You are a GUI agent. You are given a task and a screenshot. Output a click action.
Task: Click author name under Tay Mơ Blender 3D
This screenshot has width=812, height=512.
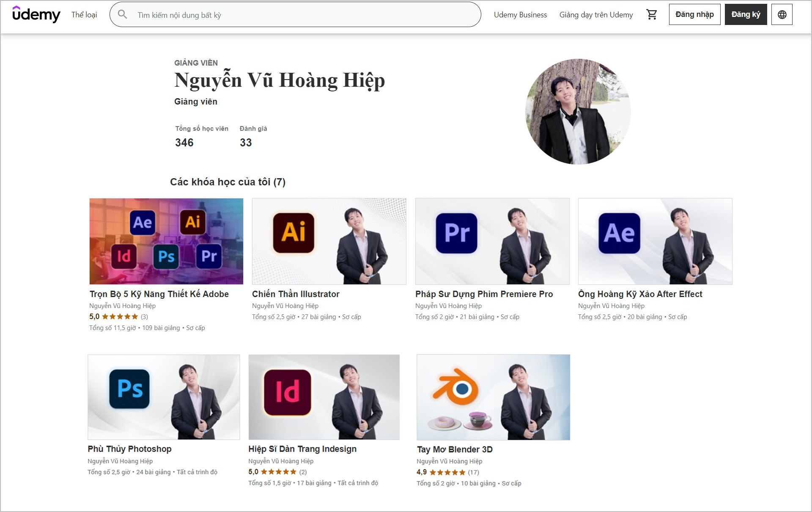(x=449, y=461)
